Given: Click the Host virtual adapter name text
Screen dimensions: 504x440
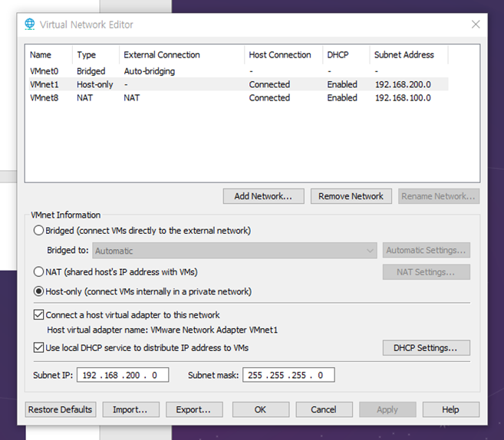Looking at the screenshot, I should [163, 330].
